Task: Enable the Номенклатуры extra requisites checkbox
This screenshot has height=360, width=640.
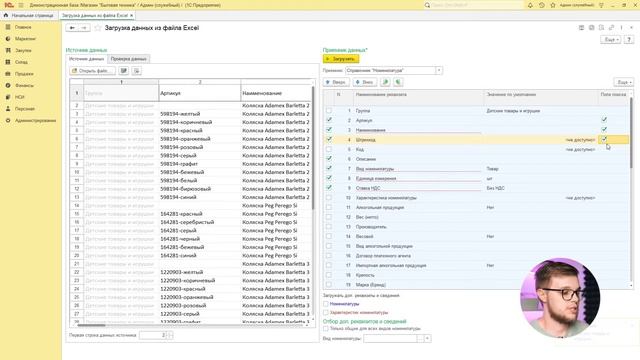Action: 326,304
